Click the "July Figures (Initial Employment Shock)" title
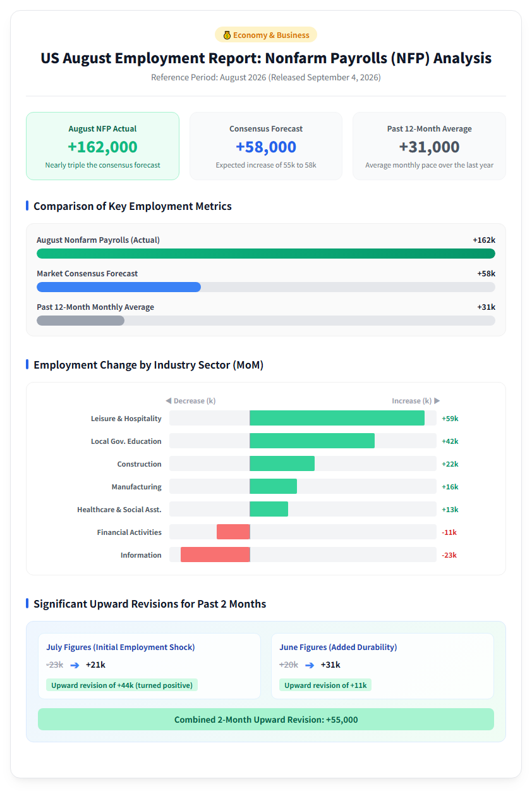The height and width of the screenshot is (791, 532). pos(121,647)
